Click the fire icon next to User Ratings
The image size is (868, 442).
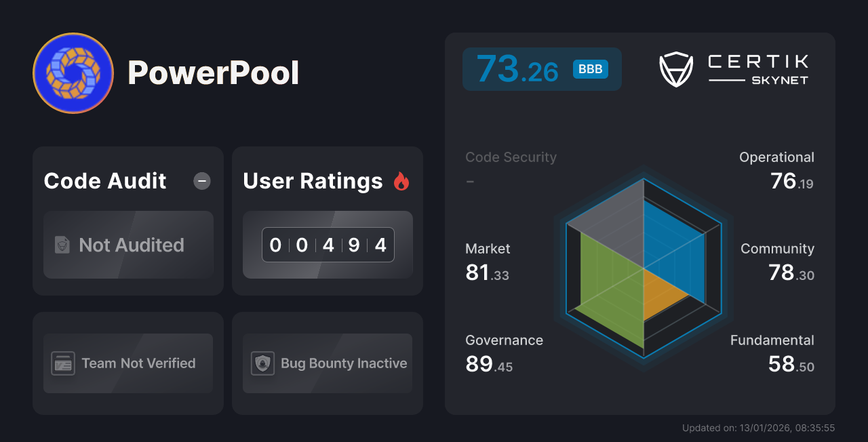(401, 180)
